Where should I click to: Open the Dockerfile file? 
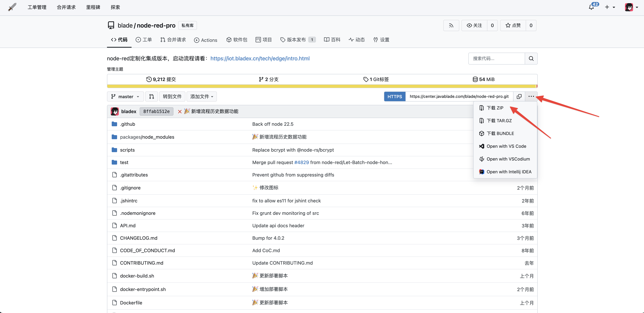click(131, 303)
